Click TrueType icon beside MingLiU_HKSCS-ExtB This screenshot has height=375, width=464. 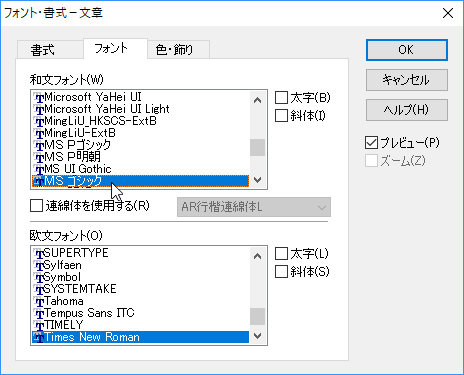(x=39, y=122)
